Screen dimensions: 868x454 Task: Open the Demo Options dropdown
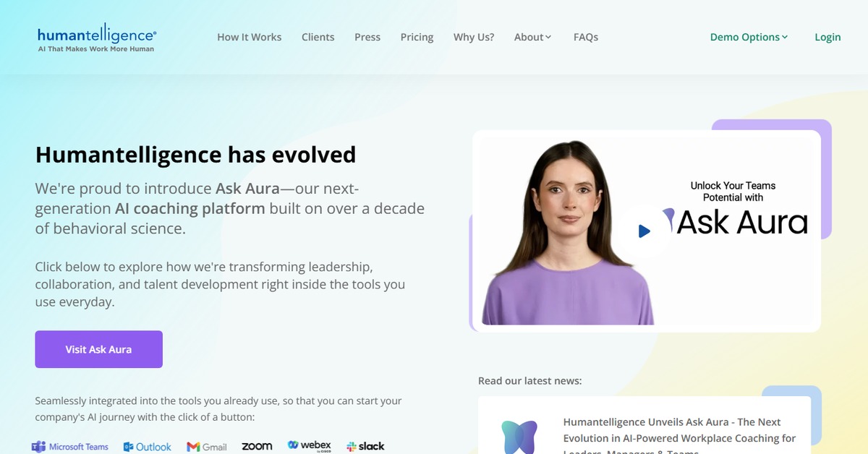(749, 37)
